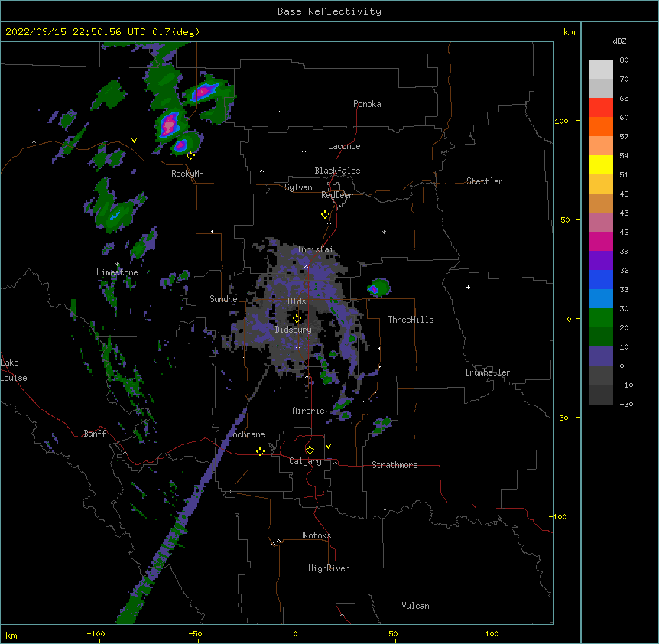Click the Cochrane town label
This screenshot has height=644, width=659.
(x=246, y=434)
